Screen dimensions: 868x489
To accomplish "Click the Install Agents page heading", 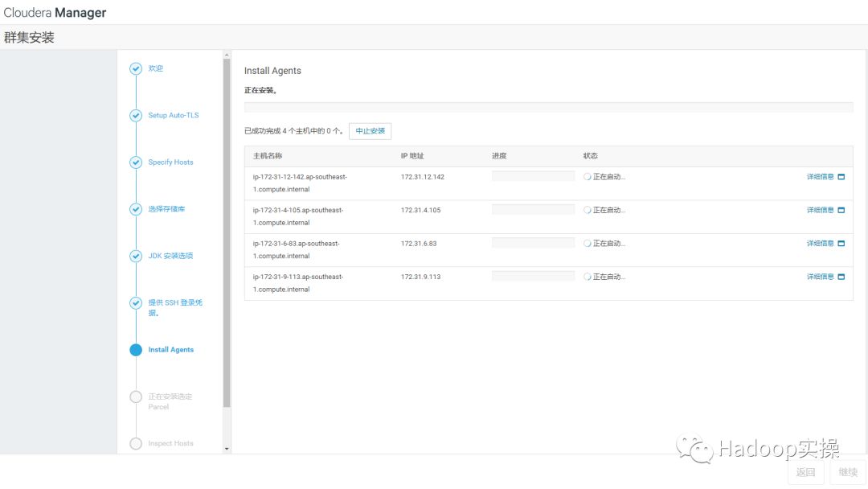I will [273, 71].
